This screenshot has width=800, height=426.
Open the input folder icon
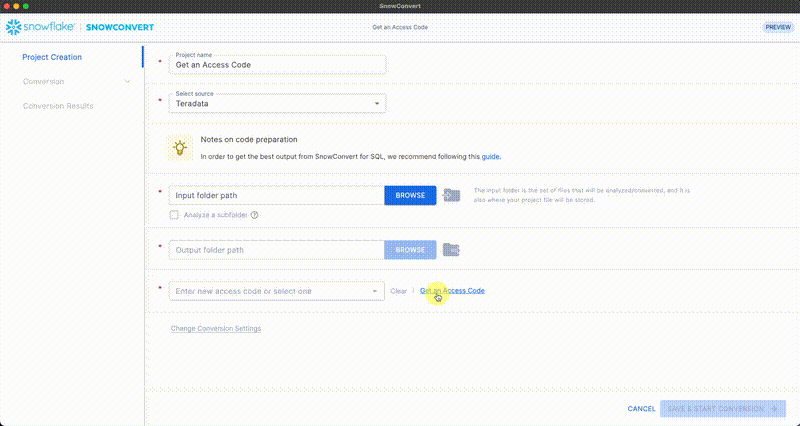[452, 195]
